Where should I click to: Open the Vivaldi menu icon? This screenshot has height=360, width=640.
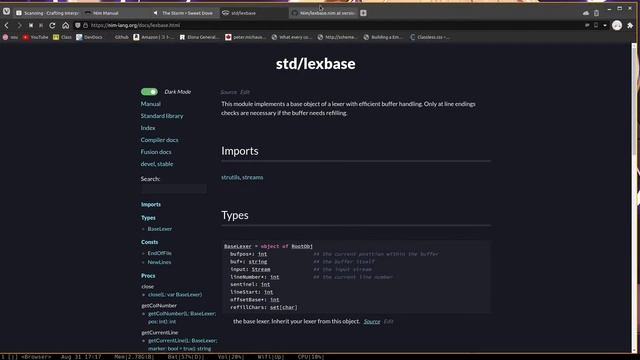pos(7,11)
